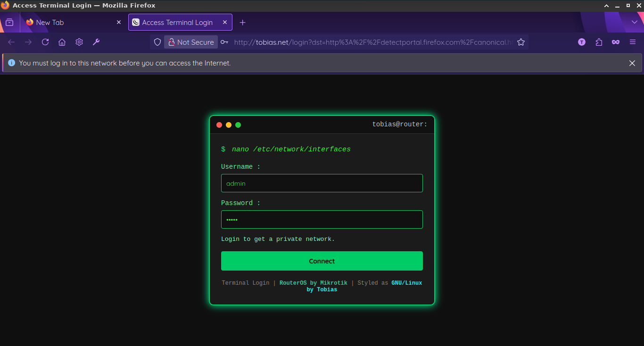Image resolution: width=644 pixels, height=346 pixels.
Task: Open a new tab with plus button
Action: pyautogui.click(x=242, y=23)
